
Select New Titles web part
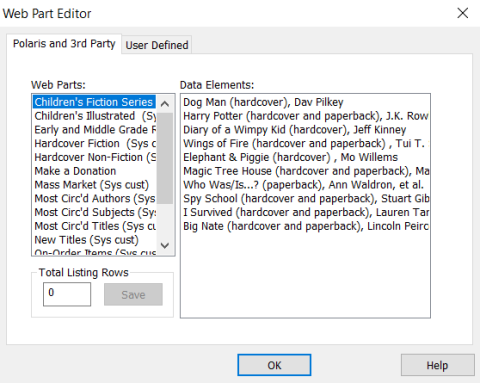[95, 240]
